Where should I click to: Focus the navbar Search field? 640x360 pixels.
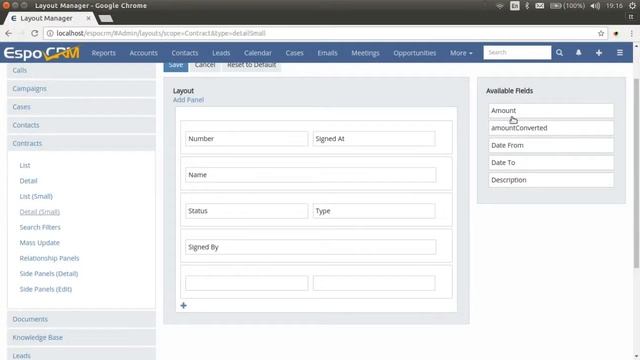pos(517,53)
